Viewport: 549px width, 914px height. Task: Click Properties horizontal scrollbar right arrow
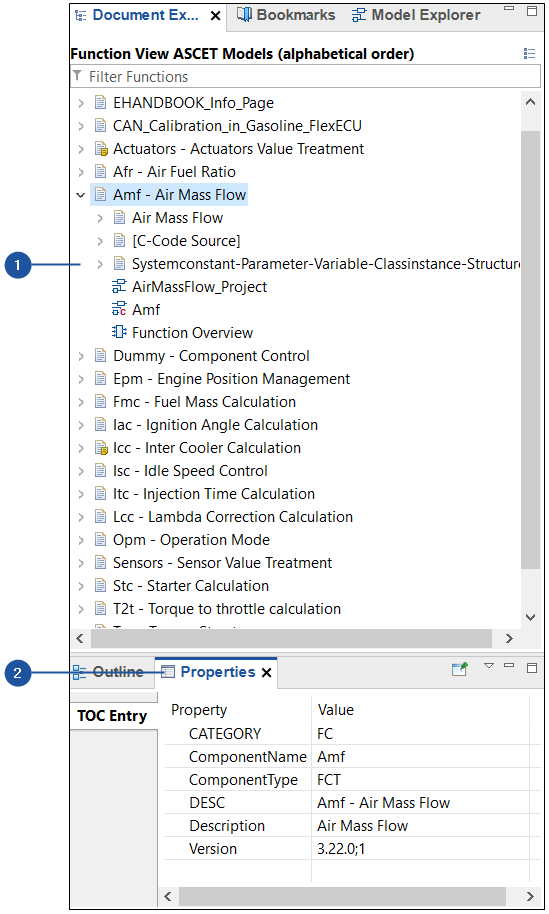(530, 897)
